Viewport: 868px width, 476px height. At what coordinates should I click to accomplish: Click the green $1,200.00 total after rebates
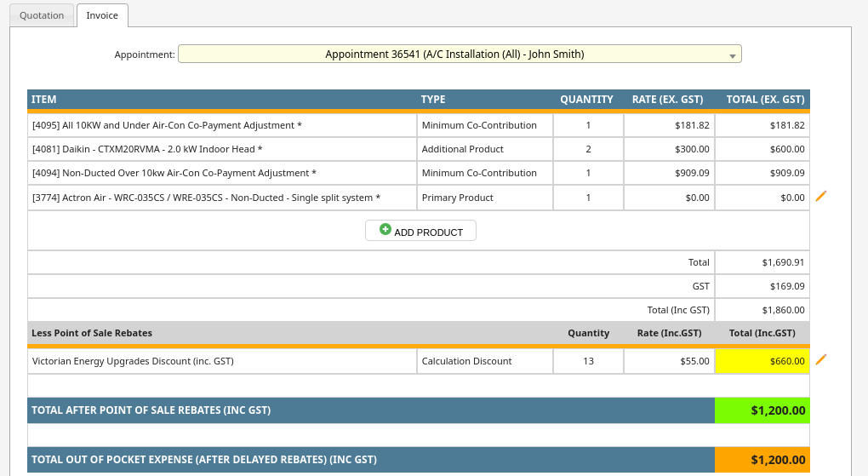[x=762, y=410]
